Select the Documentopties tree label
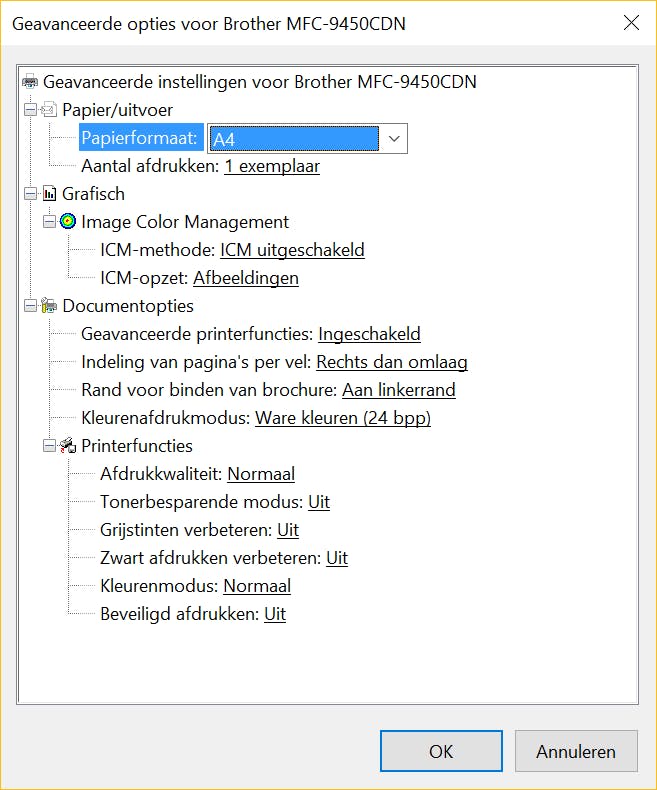This screenshot has width=657, height=790. coord(128,306)
